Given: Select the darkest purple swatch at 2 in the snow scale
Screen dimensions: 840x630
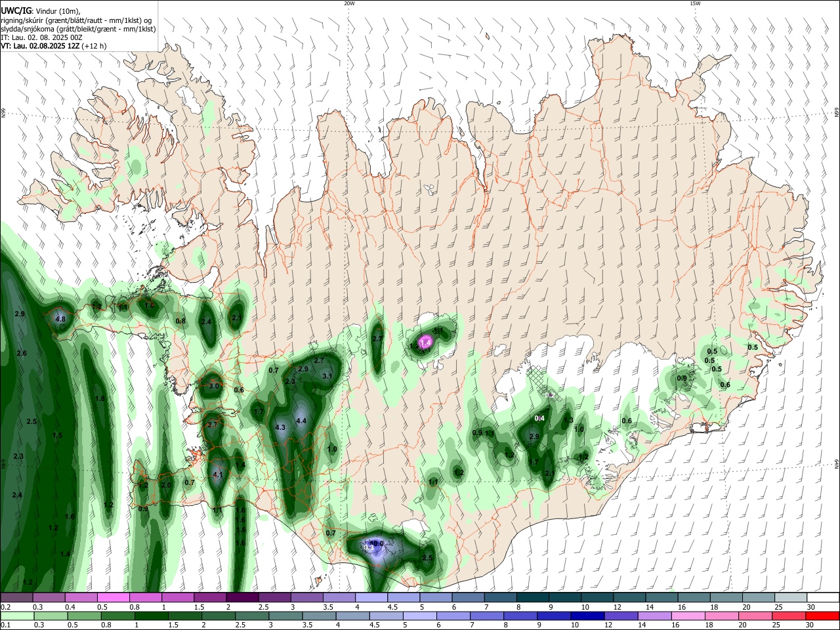Looking at the screenshot, I should 242,597.
